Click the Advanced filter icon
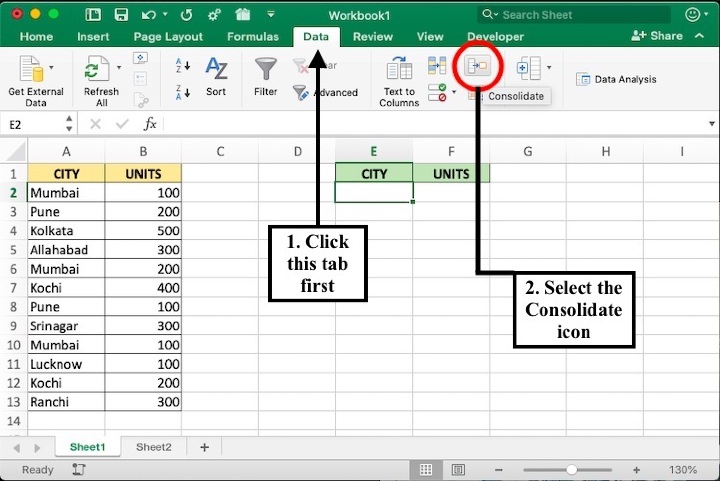This screenshot has height=481, width=720. [301, 92]
